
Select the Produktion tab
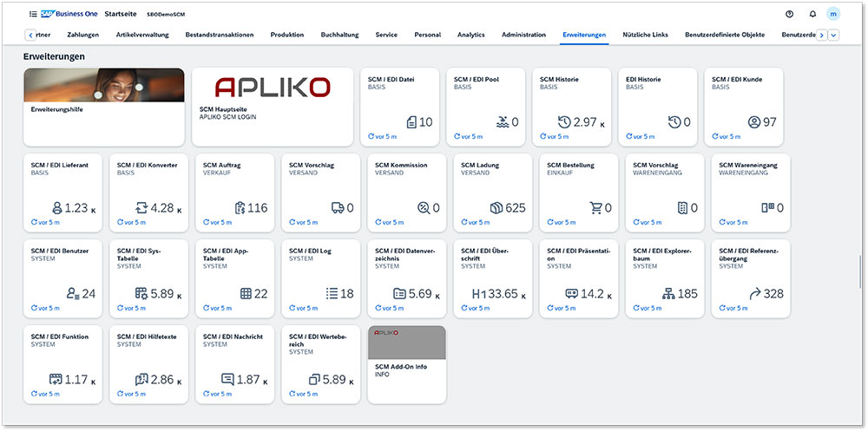(286, 35)
